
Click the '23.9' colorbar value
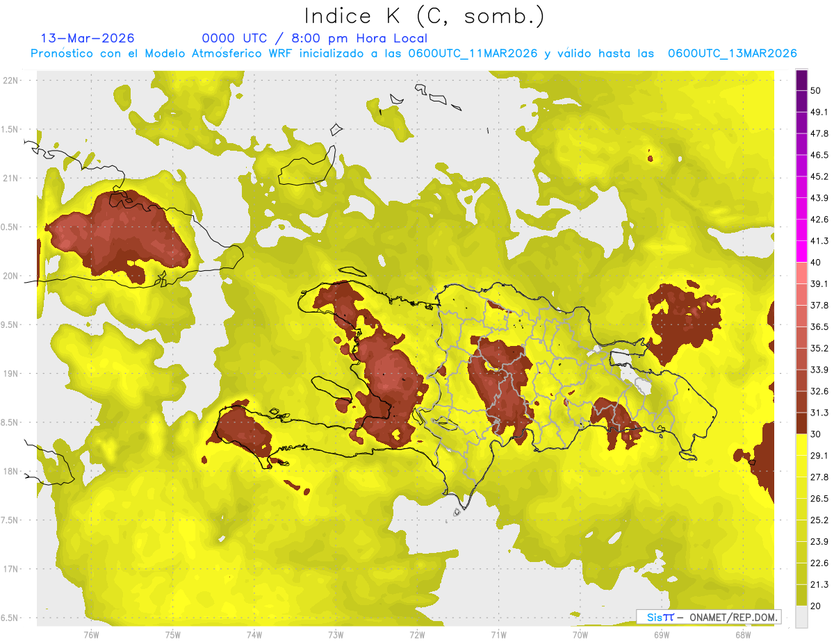(819, 542)
